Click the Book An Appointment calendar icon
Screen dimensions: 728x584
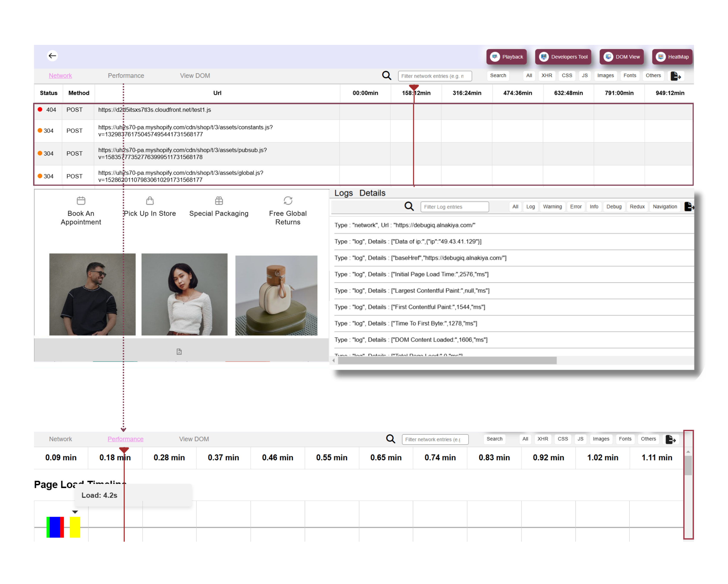[81, 201]
